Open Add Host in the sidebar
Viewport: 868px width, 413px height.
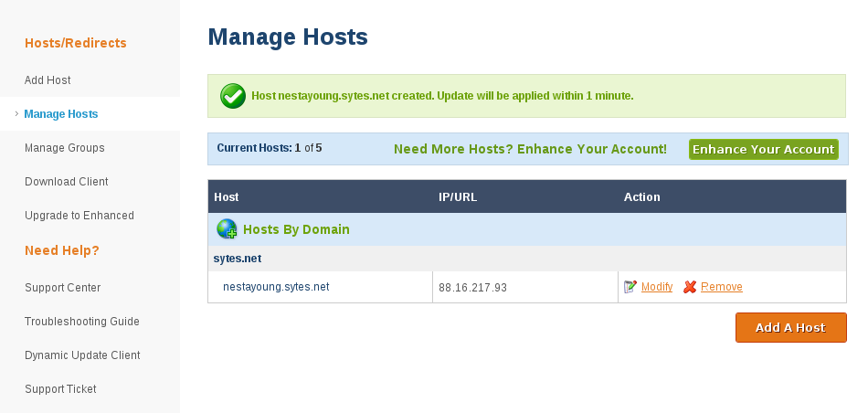(48, 80)
